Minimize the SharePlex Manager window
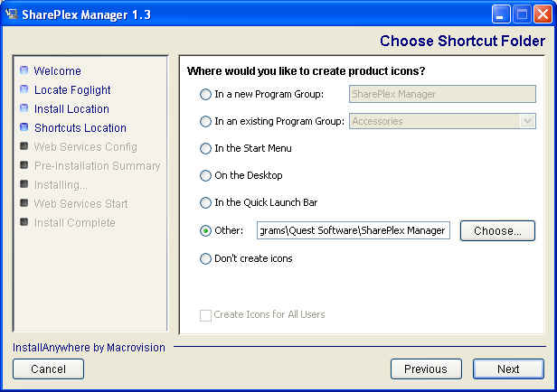Image resolution: width=557 pixels, height=392 pixels. (501, 14)
